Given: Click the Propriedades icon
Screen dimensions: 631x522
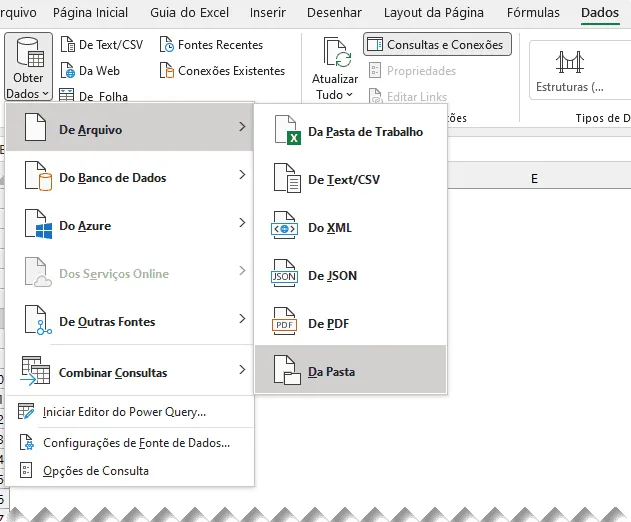Looking at the screenshot, I should pos(375,70).
